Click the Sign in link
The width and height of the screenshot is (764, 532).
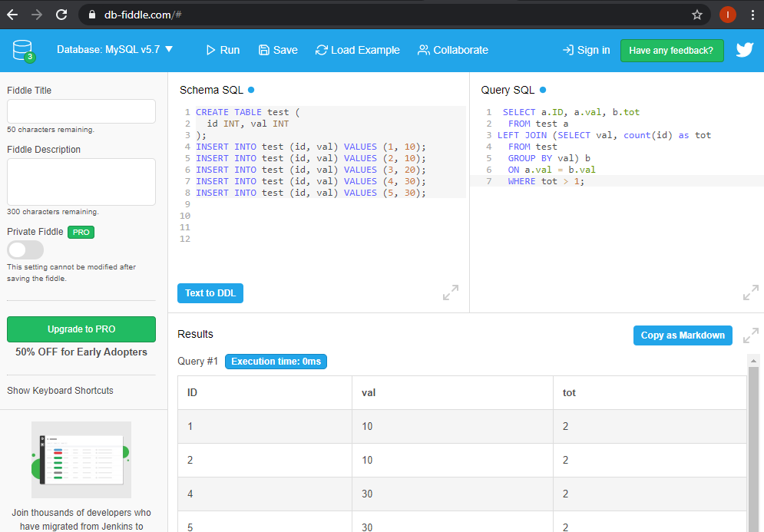click(587, 50)
